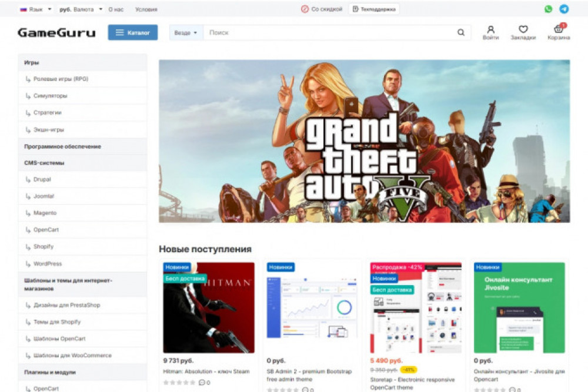Open the Telegram contact icon

[x=564, y=9]
